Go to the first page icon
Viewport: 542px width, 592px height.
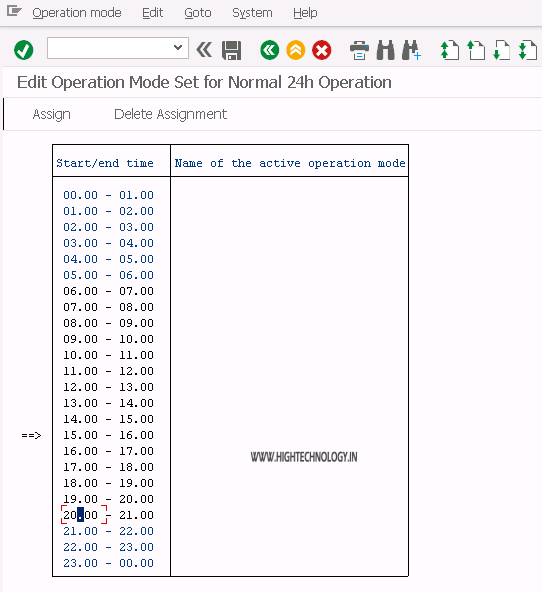(450, 50)
